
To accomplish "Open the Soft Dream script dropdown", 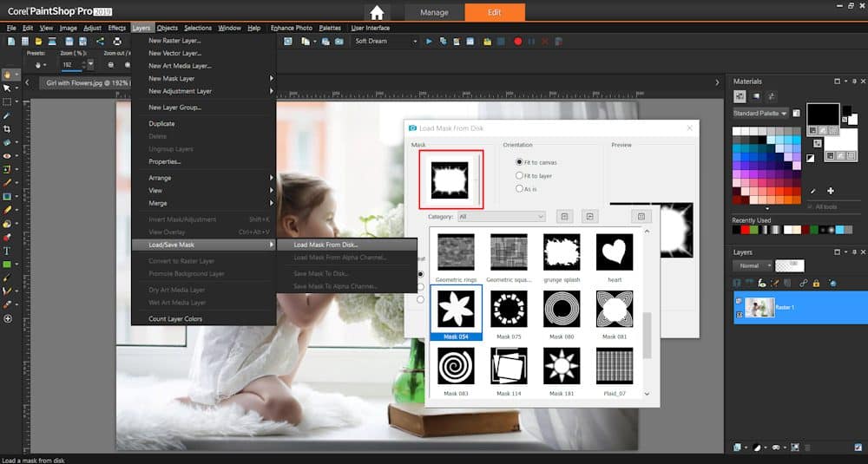I will [x=415, y=41].
